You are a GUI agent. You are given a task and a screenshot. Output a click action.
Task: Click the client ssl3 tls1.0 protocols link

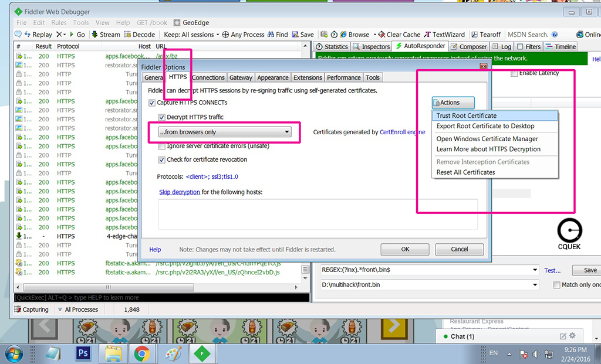click(212, 177)
